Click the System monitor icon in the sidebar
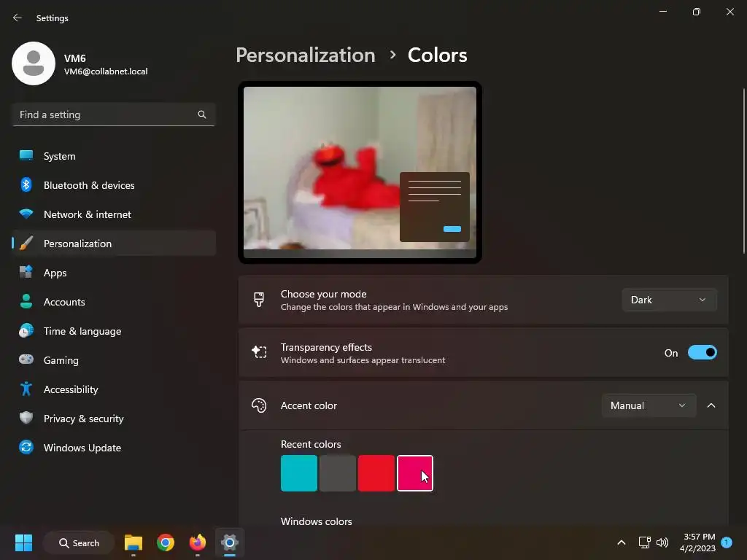 [x=26, y=156]
